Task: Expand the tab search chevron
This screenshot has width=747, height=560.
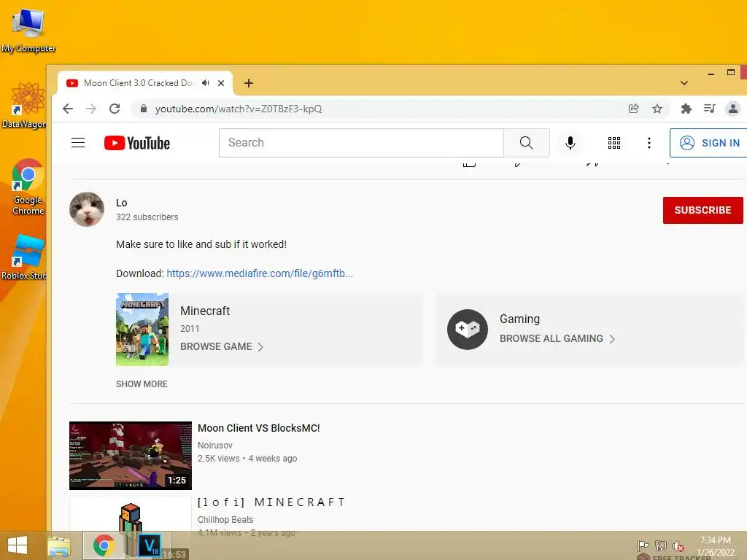Action: click(x=684, y=83)
